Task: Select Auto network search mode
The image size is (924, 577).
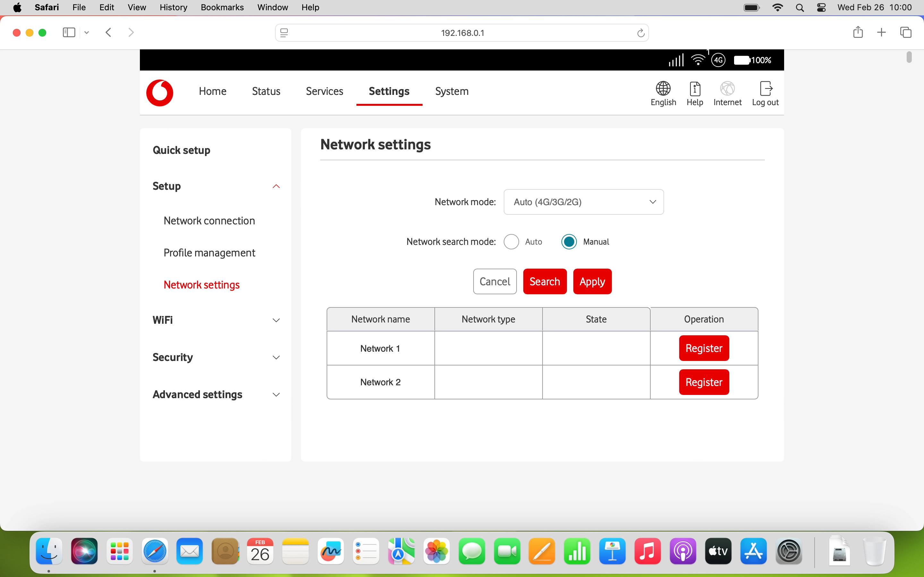Action: pos(511,242)
